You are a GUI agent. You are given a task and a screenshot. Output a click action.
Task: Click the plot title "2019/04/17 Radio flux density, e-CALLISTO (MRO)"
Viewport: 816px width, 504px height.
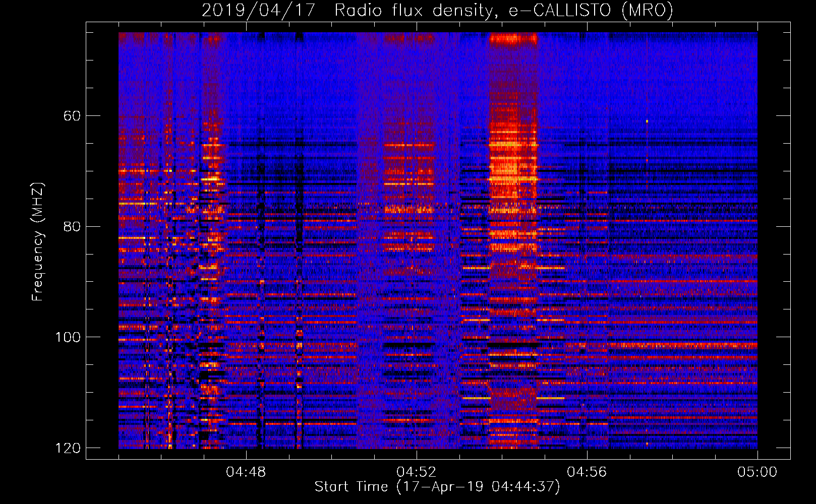click(438, 10)
